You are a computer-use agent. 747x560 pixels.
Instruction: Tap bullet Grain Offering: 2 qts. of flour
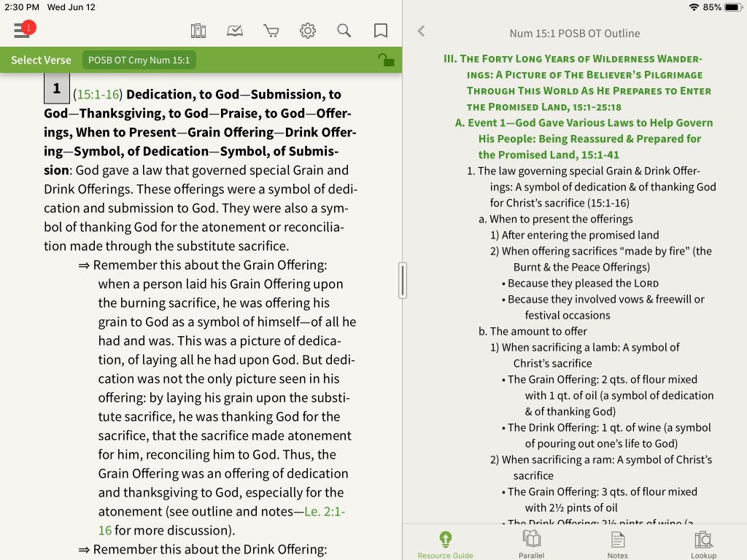(608, 395)
